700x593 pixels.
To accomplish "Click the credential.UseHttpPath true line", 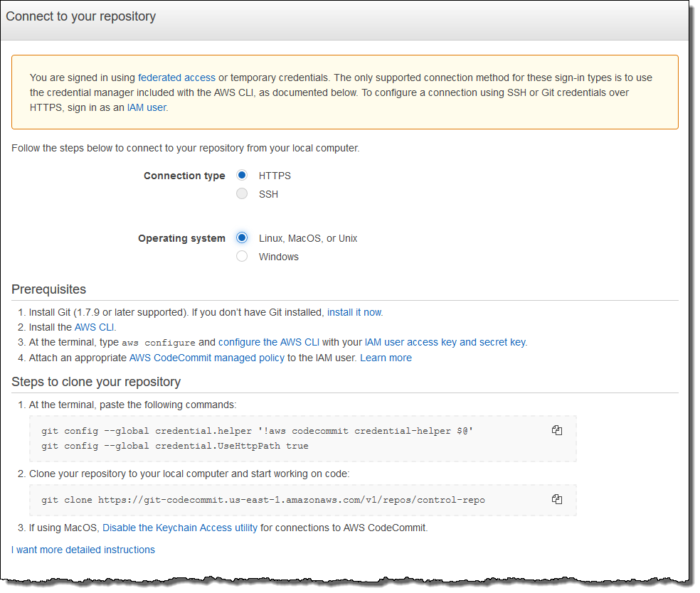I will (175, 446).
